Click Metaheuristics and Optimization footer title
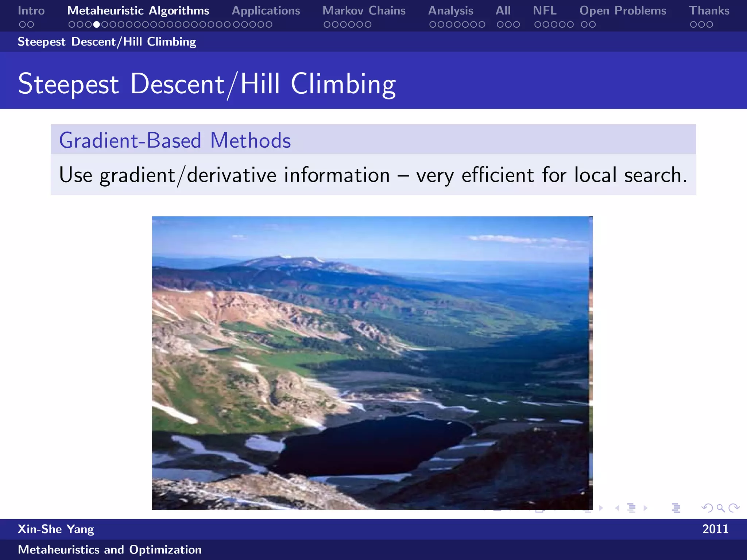This screenshot has height=560, width=747. [110, 549]
